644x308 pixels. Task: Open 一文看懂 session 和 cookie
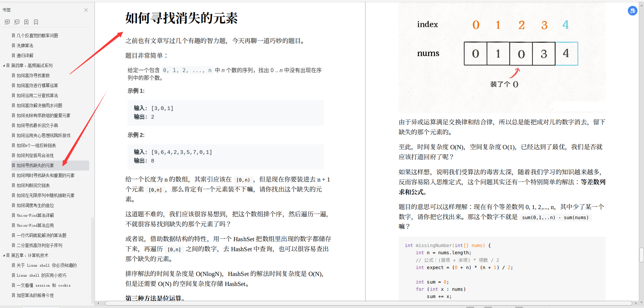43,285
